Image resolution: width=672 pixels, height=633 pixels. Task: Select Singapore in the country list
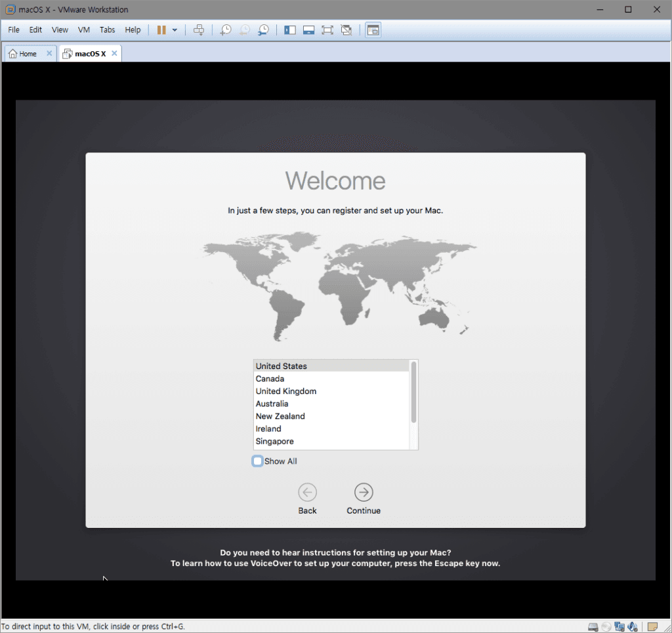click(x=331, y=441)
